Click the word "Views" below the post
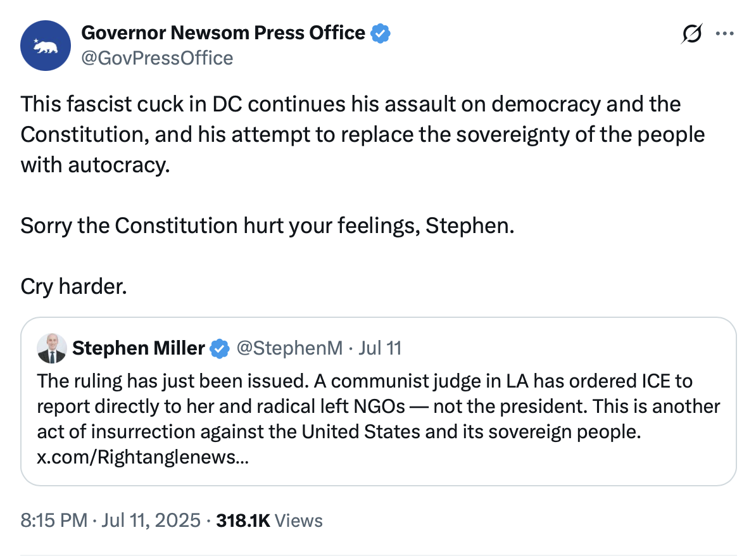 pyautogui.click(x=299, y=521)
